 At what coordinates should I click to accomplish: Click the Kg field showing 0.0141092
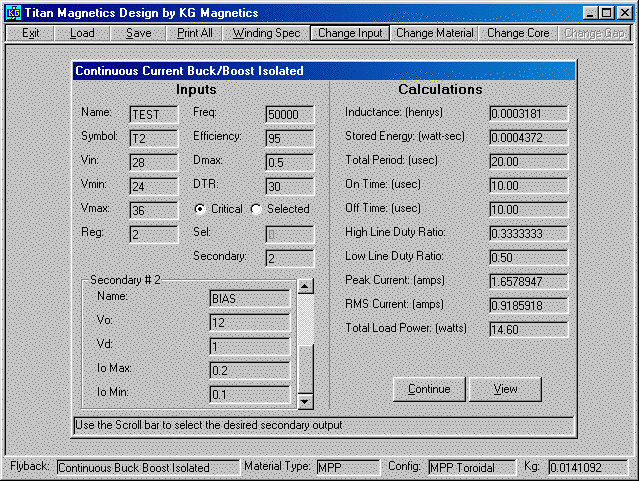[x=588, y=468]
